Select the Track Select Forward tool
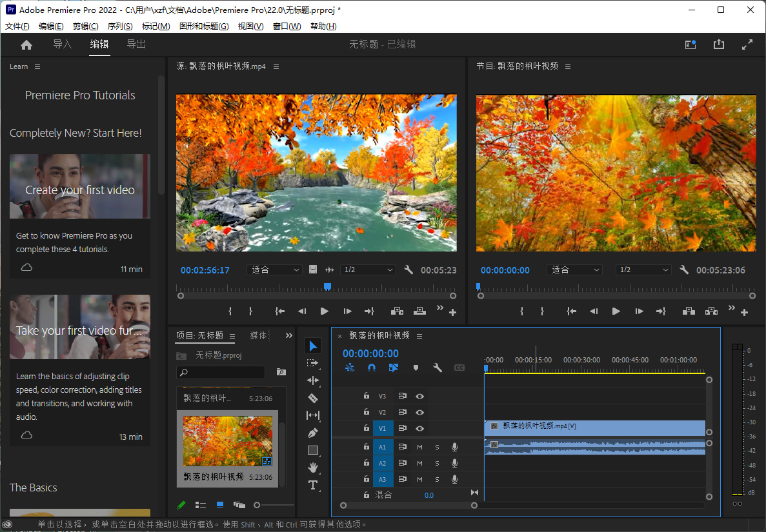Image resolution: width=766 pixels, height=532 pixels. click(312, 363)
